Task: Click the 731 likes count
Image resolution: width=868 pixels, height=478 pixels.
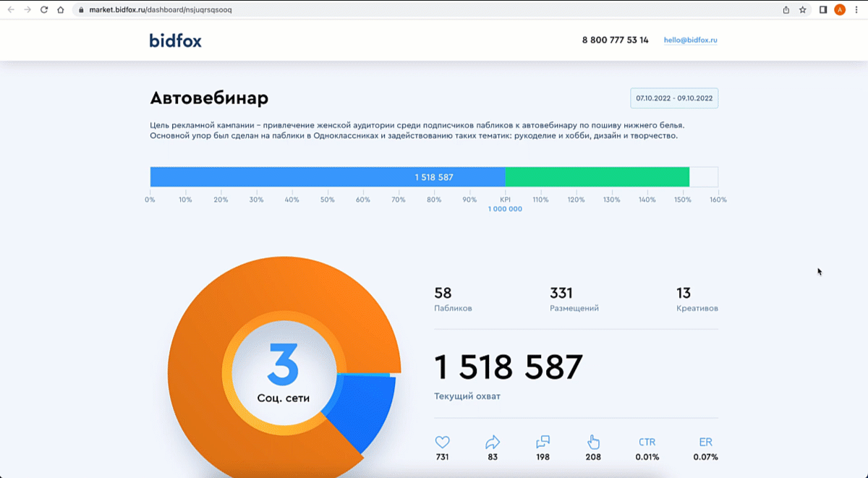Action: [x=442, y=457]
